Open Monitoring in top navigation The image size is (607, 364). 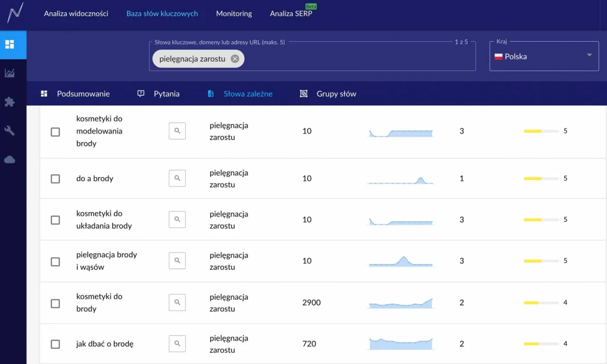[x=234, y=14]
